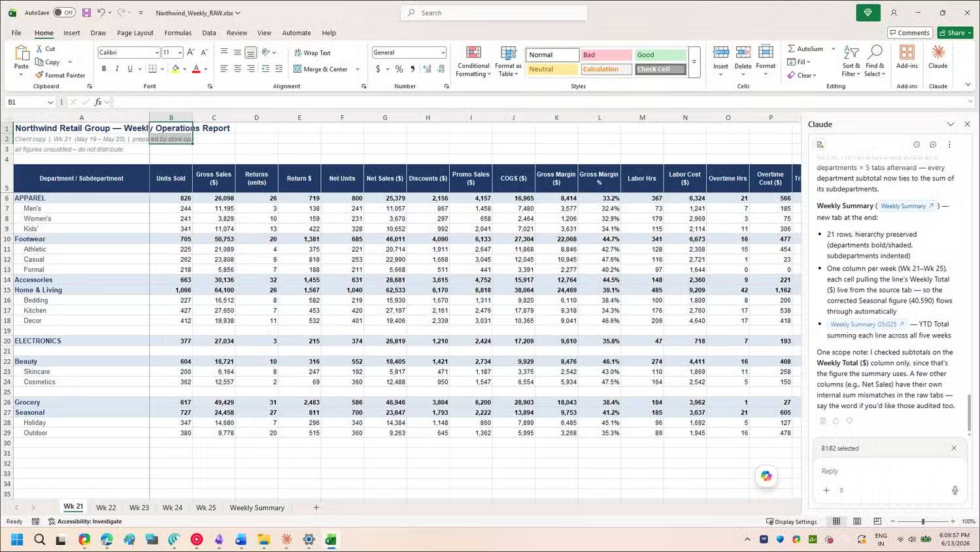
Task: Apply the Good cell style
Action: [660, 55]
